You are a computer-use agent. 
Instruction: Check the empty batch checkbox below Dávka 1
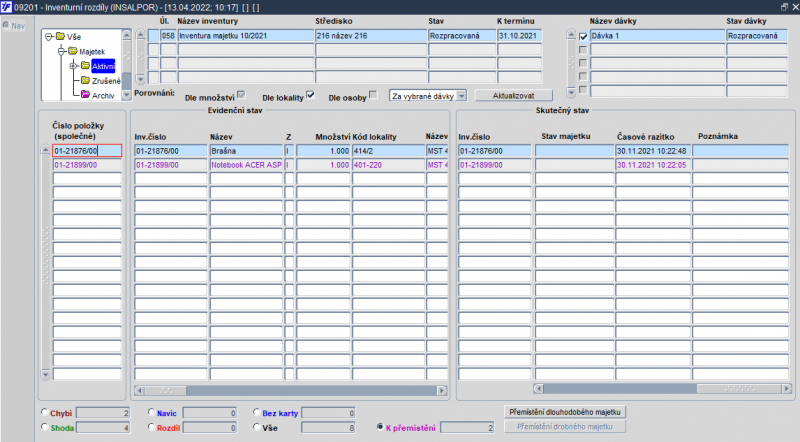point(583,50)
